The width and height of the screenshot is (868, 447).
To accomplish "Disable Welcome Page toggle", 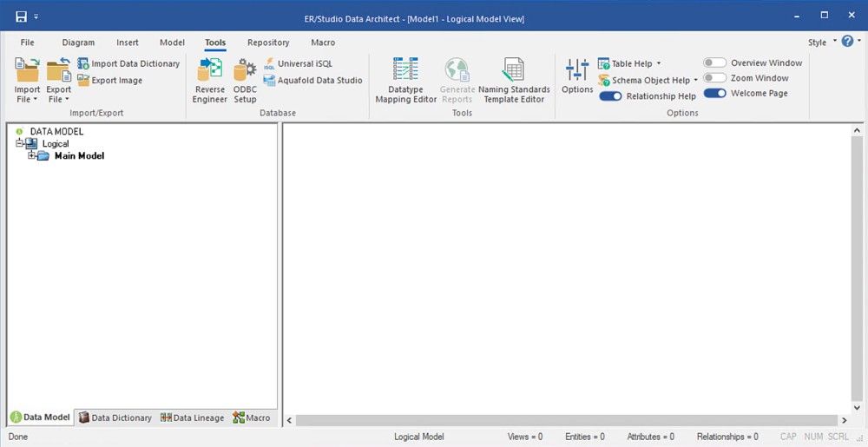I will (714, 94).
